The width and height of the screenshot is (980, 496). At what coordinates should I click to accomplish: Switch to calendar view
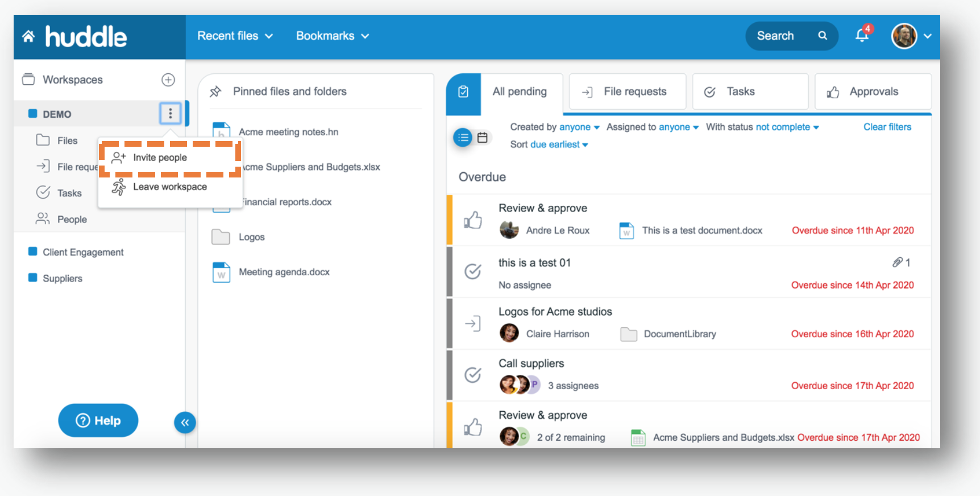482,137
